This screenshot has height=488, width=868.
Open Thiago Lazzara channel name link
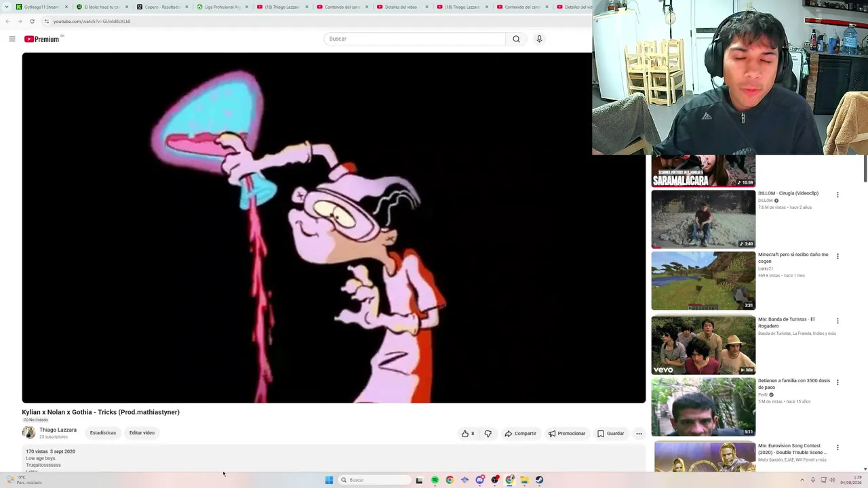click(x=58, y=430)
